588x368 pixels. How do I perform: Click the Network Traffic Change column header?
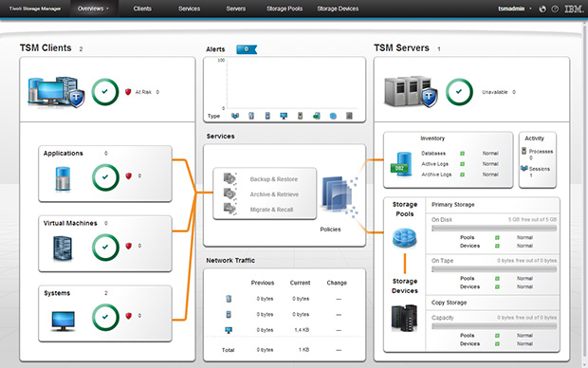pos(337,283)
